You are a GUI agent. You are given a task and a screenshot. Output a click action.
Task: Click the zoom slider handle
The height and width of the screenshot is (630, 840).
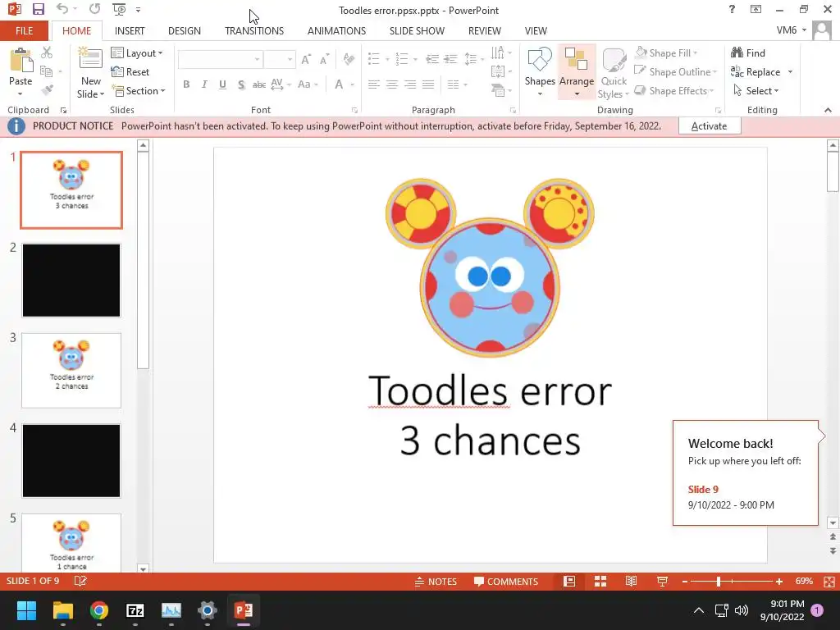pos(719,582)
